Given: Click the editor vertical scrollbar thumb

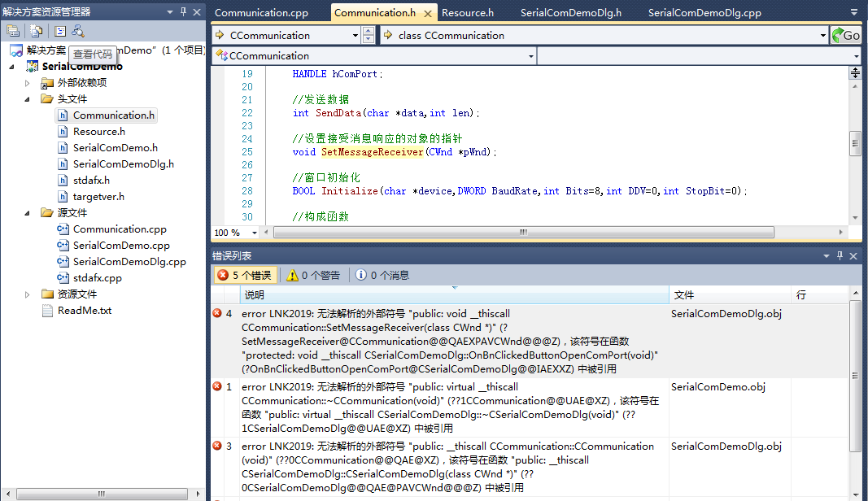Looking at the screenshot, I should (x=855, y=143).
